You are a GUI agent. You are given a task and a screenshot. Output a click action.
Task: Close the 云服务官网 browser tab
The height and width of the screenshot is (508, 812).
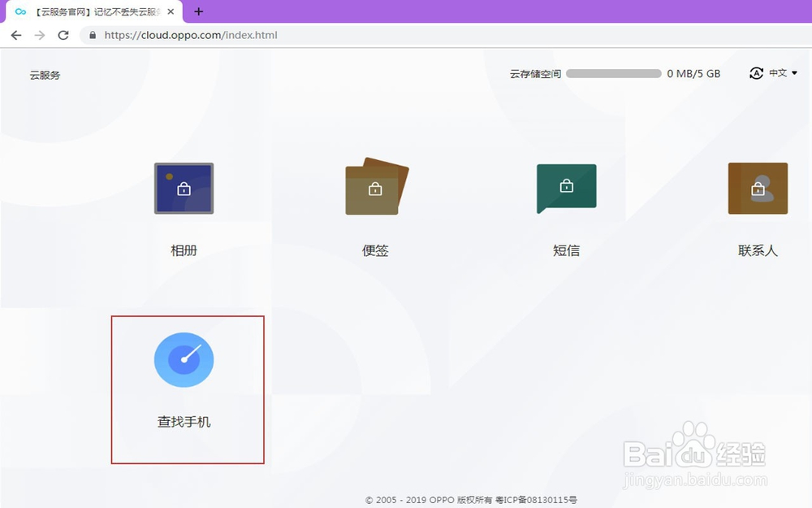(171, 11)
